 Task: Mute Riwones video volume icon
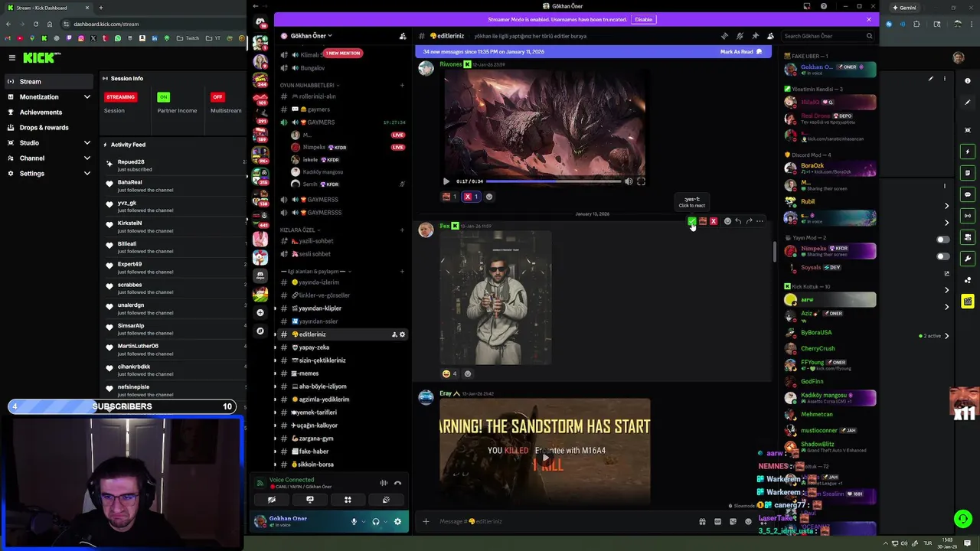click(x=629, y=181)
